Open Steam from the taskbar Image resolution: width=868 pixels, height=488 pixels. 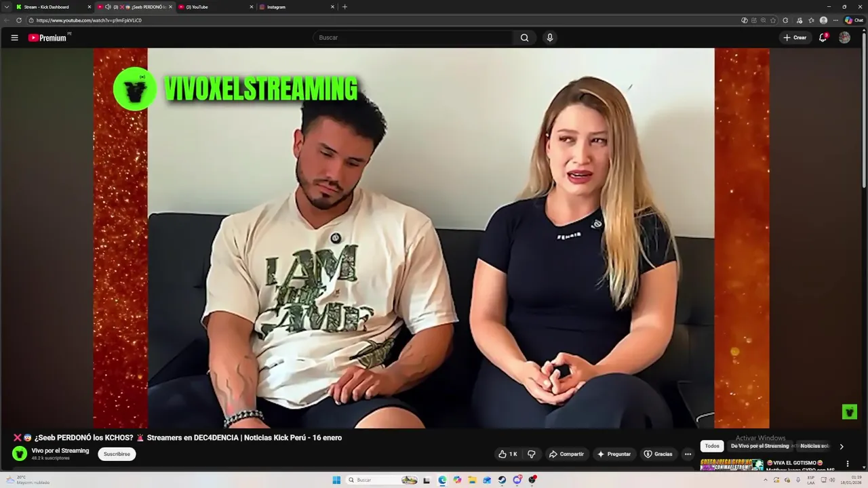tap(502, 480)
